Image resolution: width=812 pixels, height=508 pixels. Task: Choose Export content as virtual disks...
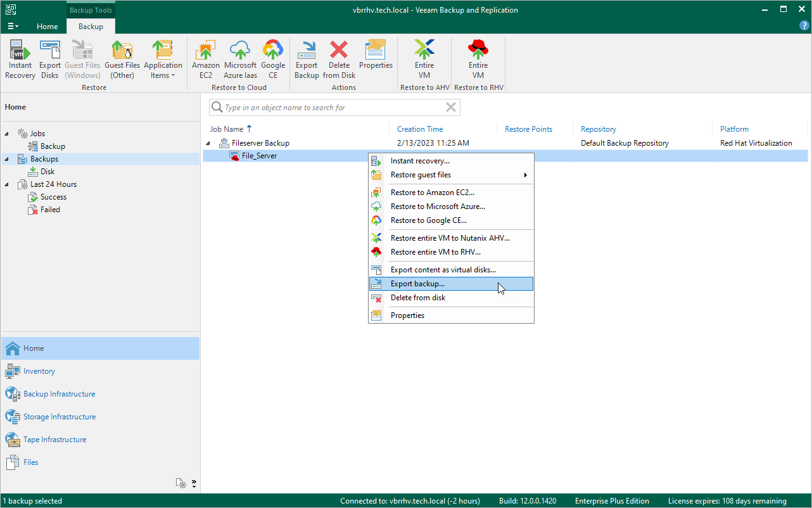pyautogui.click(x=451, y=270)
